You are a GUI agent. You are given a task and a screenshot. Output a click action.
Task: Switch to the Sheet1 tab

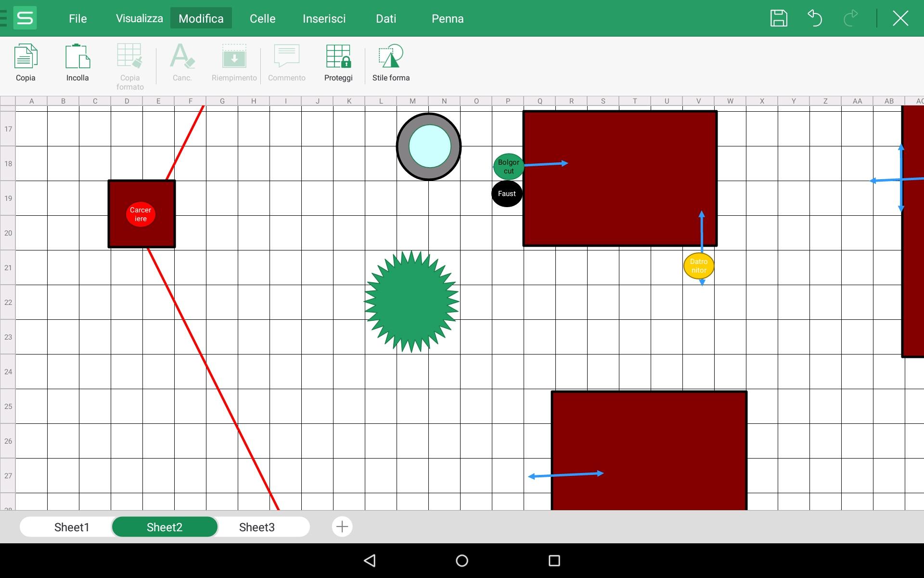pyautogui.click(x=72, y=527)
